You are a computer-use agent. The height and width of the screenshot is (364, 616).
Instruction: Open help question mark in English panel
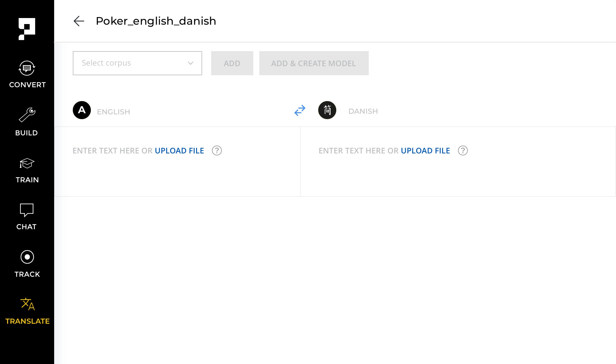click(x=217, y=150)
